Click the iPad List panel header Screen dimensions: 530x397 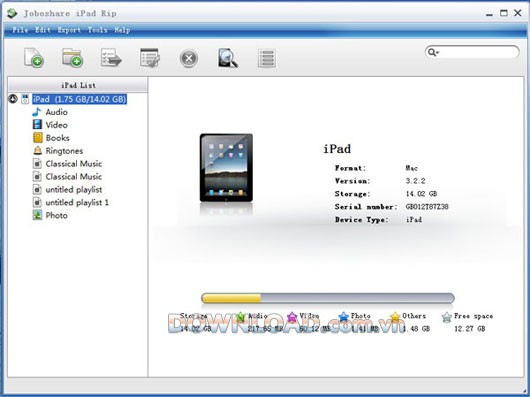point(78,85)
